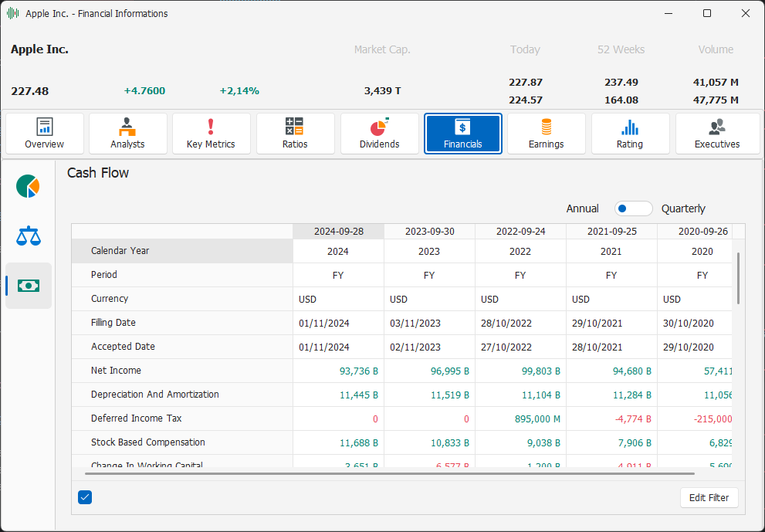Screen dimensions: 765x532
Task: Open the Ratios tab
Action: [295, 134]
